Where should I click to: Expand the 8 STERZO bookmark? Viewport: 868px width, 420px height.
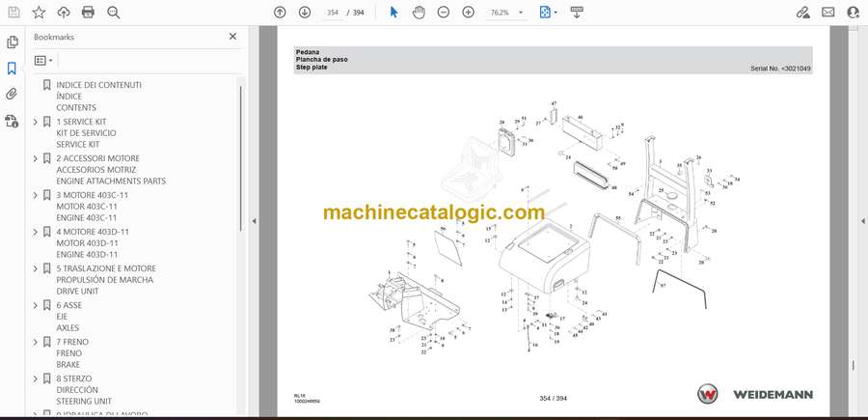[36, 378]
